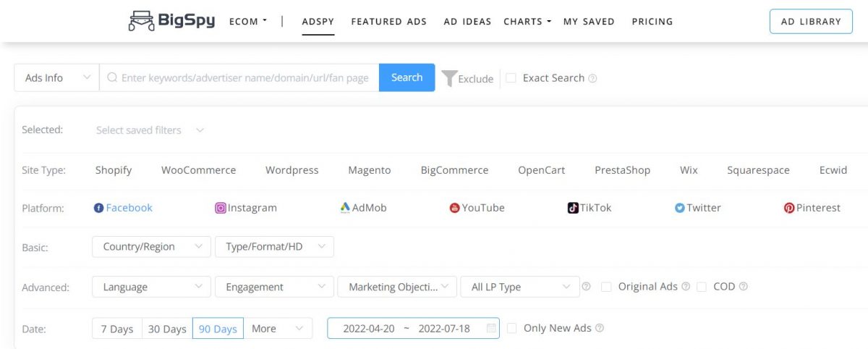The width and height of the screenshot is (868, 349).
Task: Open the Country/Region dropdown
Action: point(152,246)
